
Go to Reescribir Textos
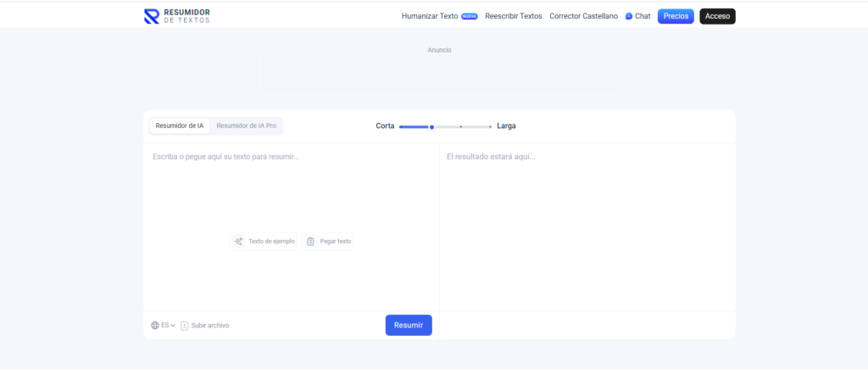513,16
